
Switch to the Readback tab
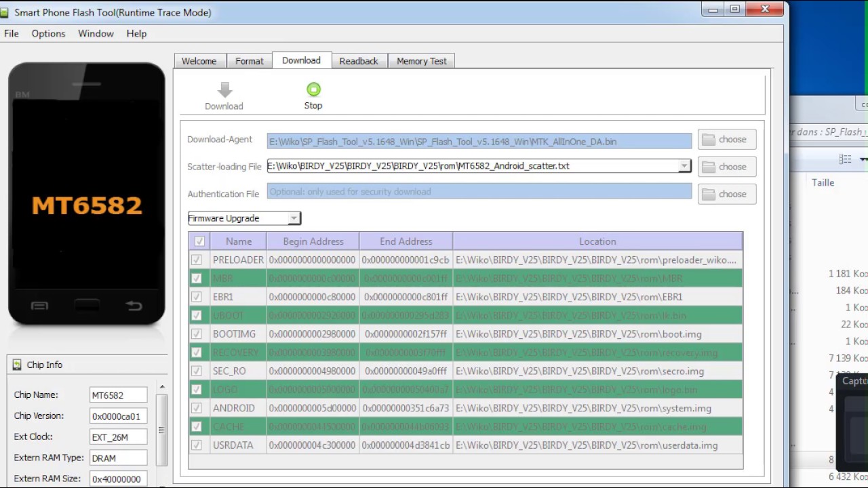tap(359, 61)
